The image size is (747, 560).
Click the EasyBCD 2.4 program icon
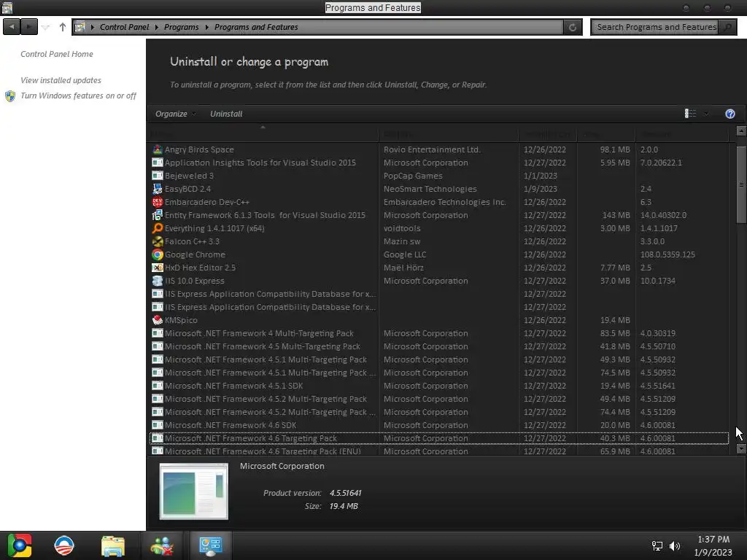(158, 189)
